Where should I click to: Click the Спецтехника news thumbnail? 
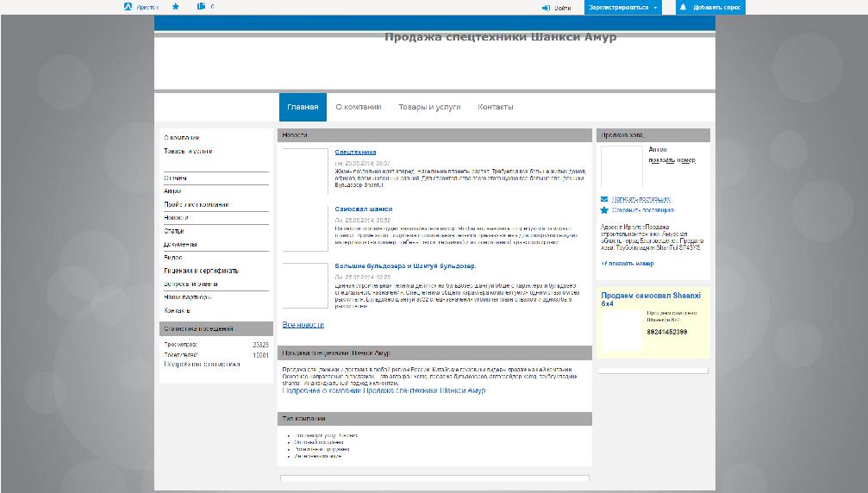click(305, 171)
